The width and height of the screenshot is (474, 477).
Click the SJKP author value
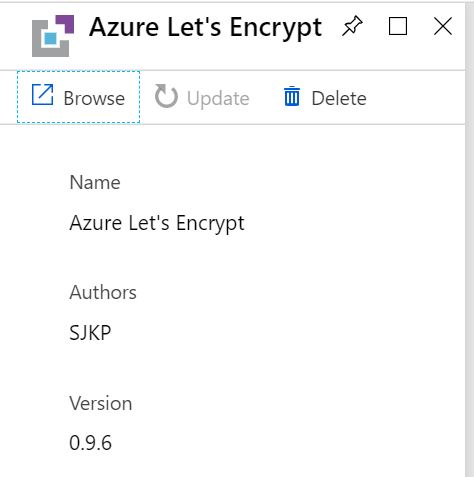(x=90, y=333)
